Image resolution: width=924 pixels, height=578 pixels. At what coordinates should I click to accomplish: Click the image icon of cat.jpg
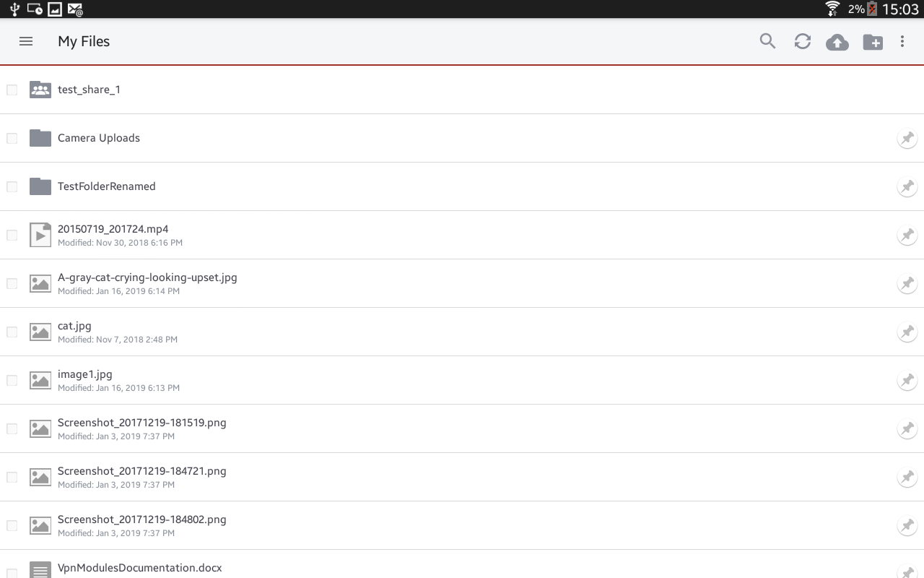pyautogui.click(x=40, y=332)
